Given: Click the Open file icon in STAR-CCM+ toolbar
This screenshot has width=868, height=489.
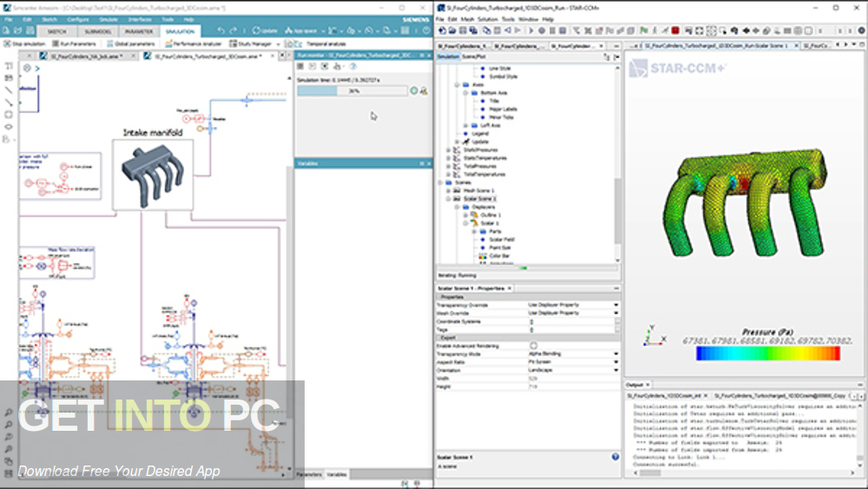Looking at the screenshot, I should (452, 31).
